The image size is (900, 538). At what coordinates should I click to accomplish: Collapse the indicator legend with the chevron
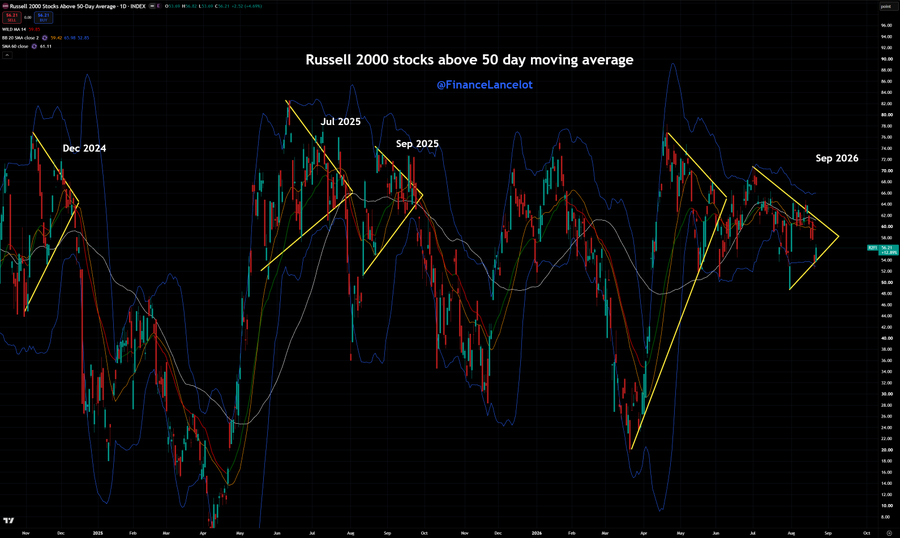point(7,55)
